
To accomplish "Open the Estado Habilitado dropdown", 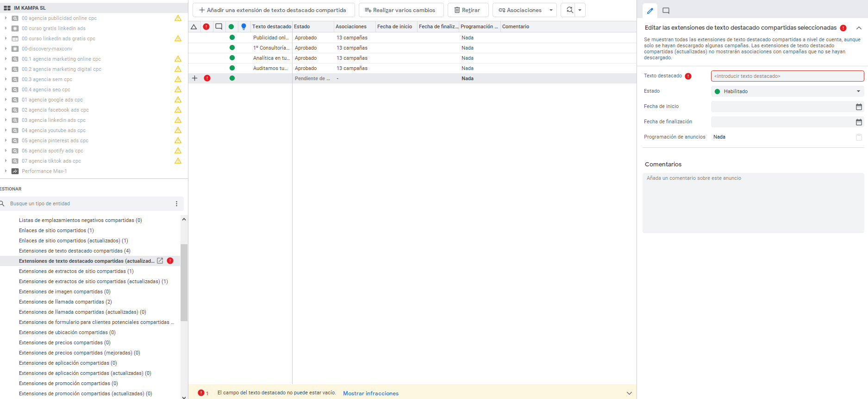I will tap(787, 92).
